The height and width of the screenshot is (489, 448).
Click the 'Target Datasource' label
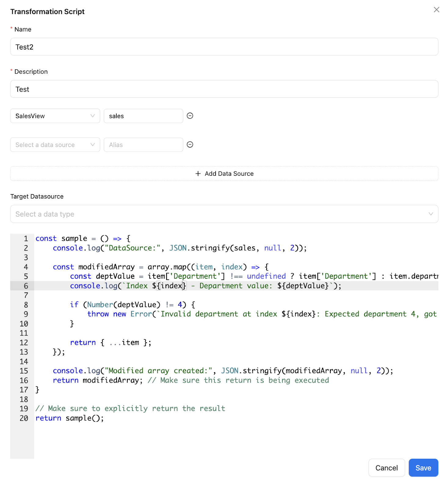(x=37, y=197)
